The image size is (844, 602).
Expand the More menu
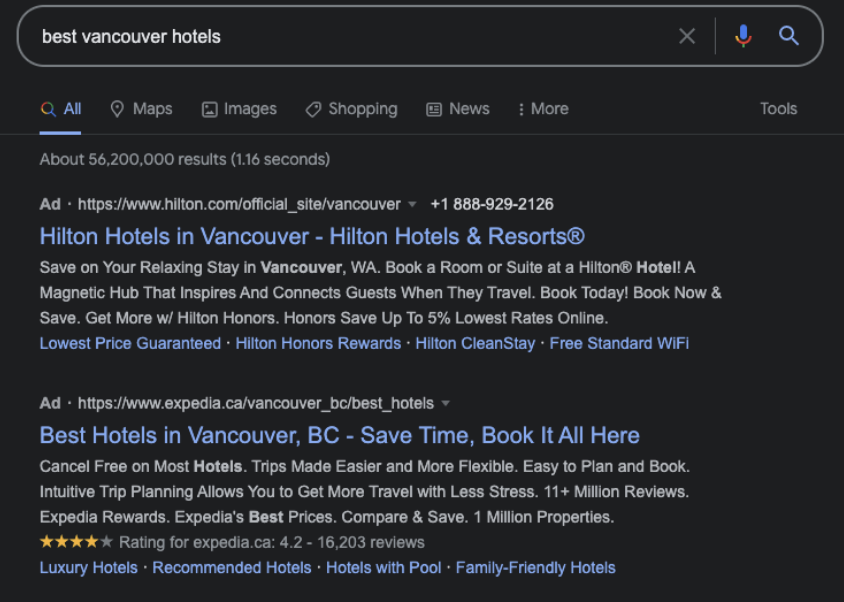pos(543,109)
